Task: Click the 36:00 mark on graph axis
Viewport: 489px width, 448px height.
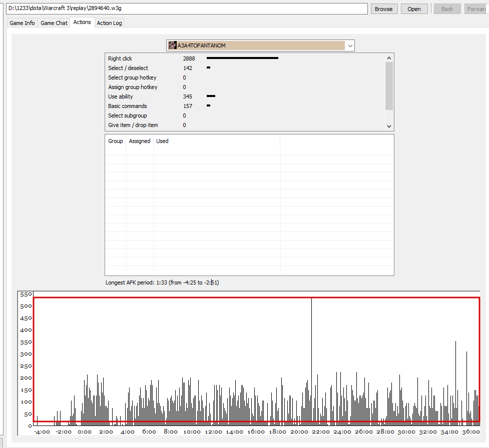Action: click(x=471, y=432)
